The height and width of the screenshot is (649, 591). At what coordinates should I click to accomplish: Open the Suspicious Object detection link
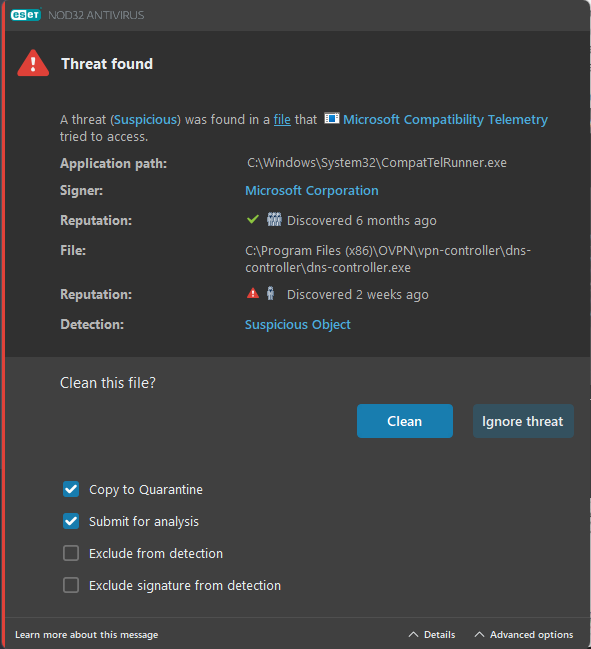[x=298, y=324]
